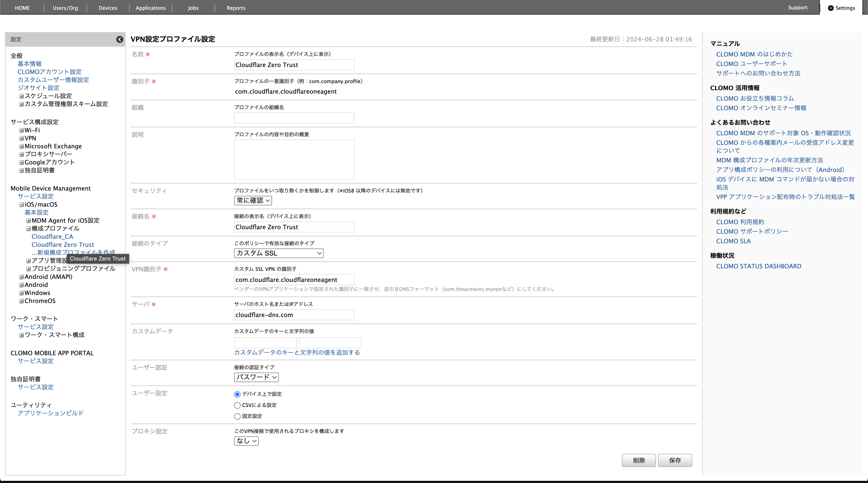This screenshot has height=483, width=868.
Task: Select 固定設定 radio button
Action: pyautogui.click(x=237, y=416)
